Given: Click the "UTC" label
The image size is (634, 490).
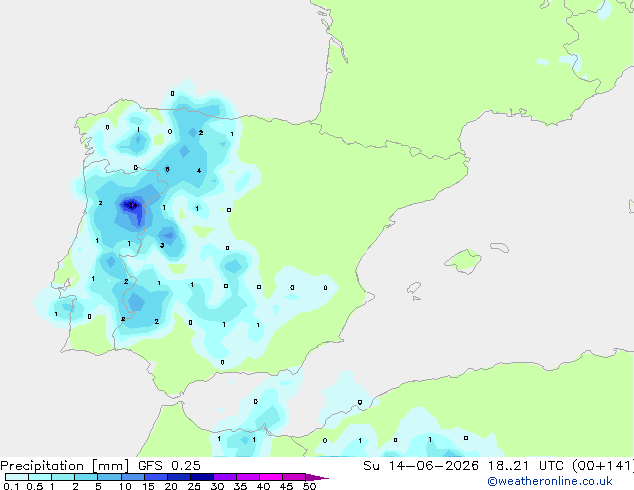Looking at the screenshot, I should tap(551, 466).
